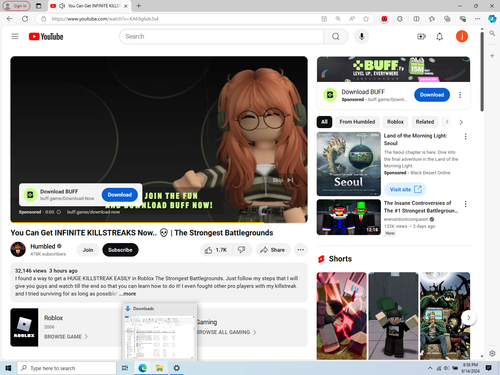The height and width of the screenshot is (375, 500).
Task: Select Related filter chip
Action: 425,122
